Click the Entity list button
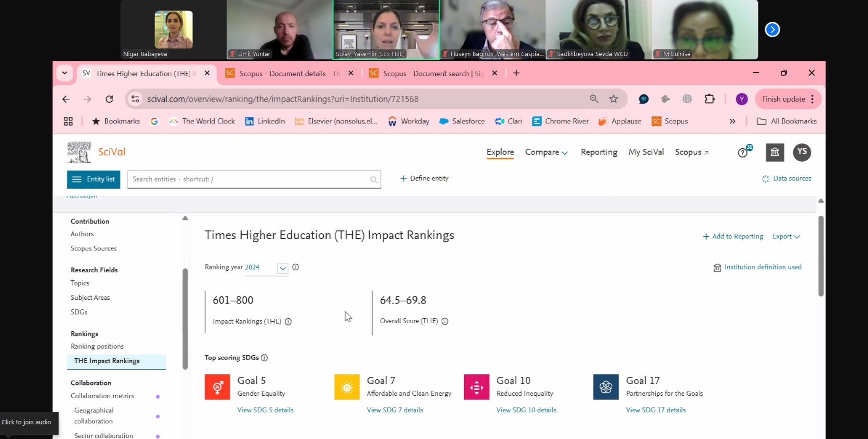Image resolution: width=868 pixels, height=439 pixels. tap(93, 179)
